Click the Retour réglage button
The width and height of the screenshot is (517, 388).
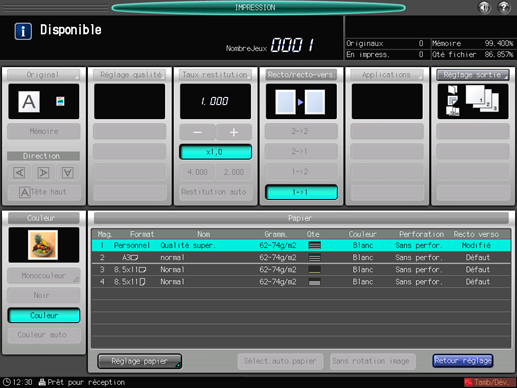pos(463,361)
